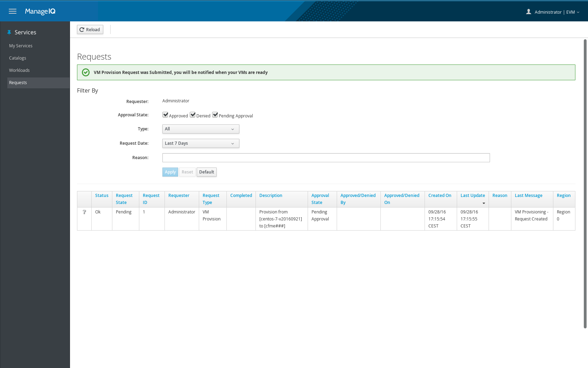Click the page vertical scrollbar
The width and height of the screenshot is (588, 368).
585,184
